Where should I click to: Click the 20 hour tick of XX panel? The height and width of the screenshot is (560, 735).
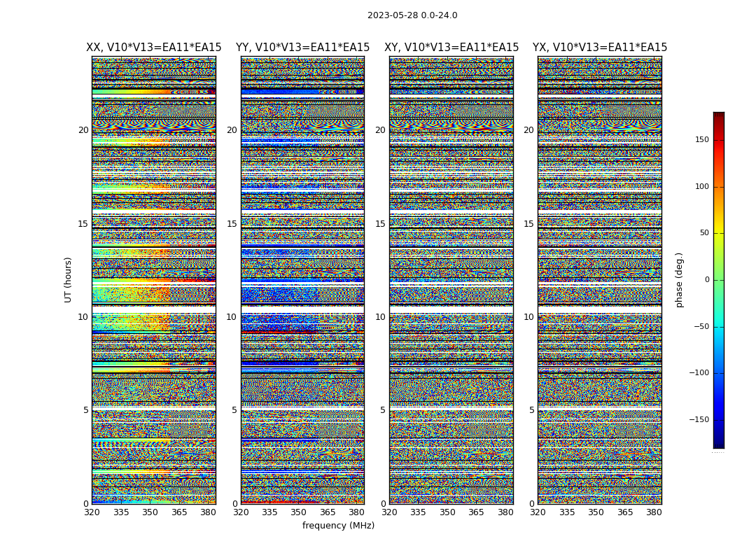(x=83, y=130)
